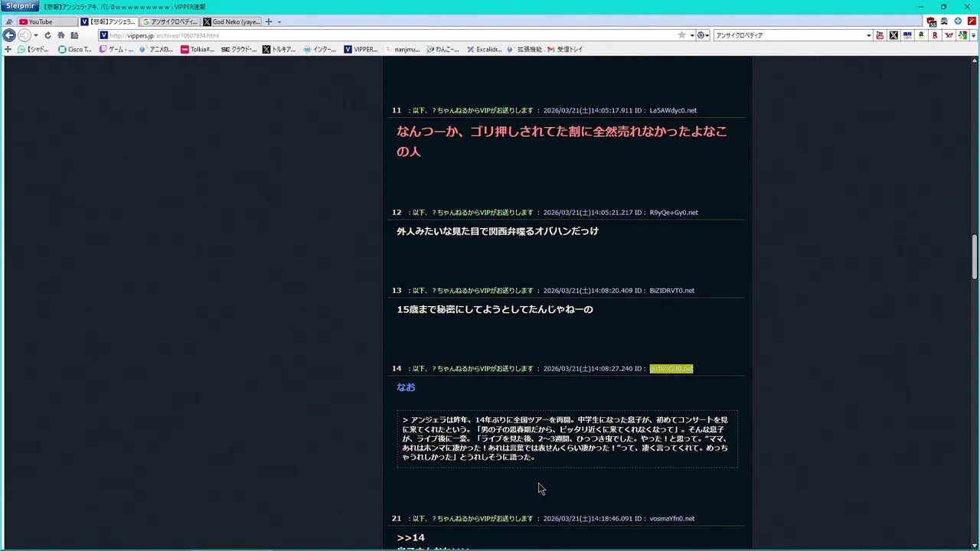Reload the page with the refresh icon
980x551 pixels.
[x=47, y=35]
